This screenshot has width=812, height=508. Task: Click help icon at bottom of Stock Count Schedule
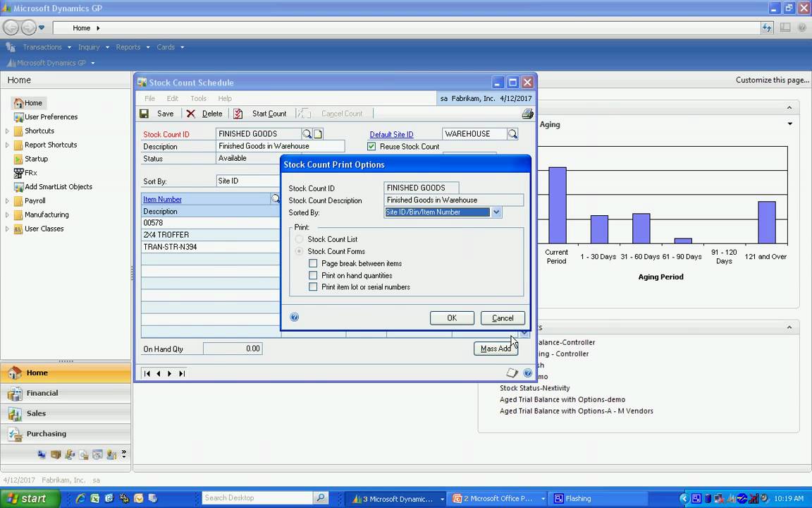click(x=528, y=373)
